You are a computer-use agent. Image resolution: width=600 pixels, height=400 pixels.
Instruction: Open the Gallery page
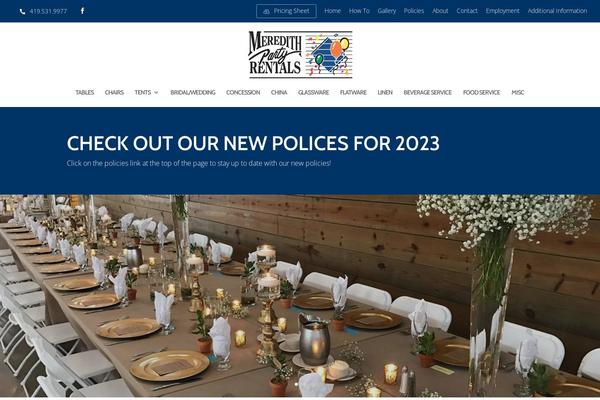coord(386,11)
